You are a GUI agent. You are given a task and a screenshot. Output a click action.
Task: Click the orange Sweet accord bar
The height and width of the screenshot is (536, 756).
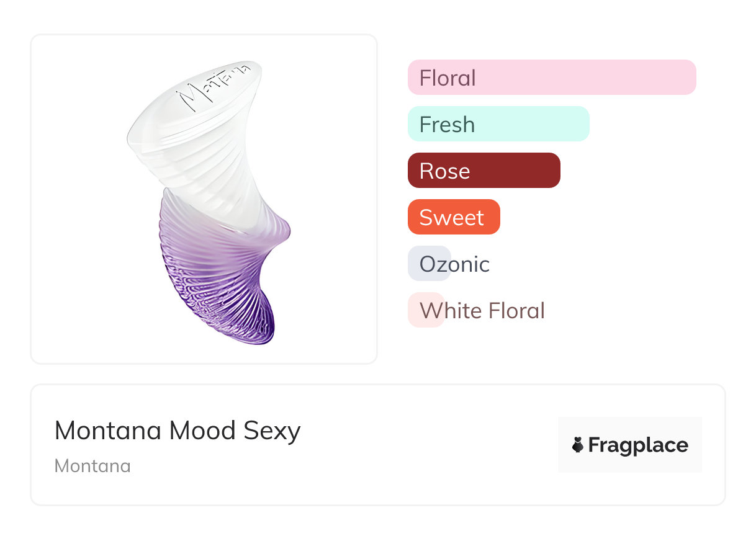pos(453,217)
